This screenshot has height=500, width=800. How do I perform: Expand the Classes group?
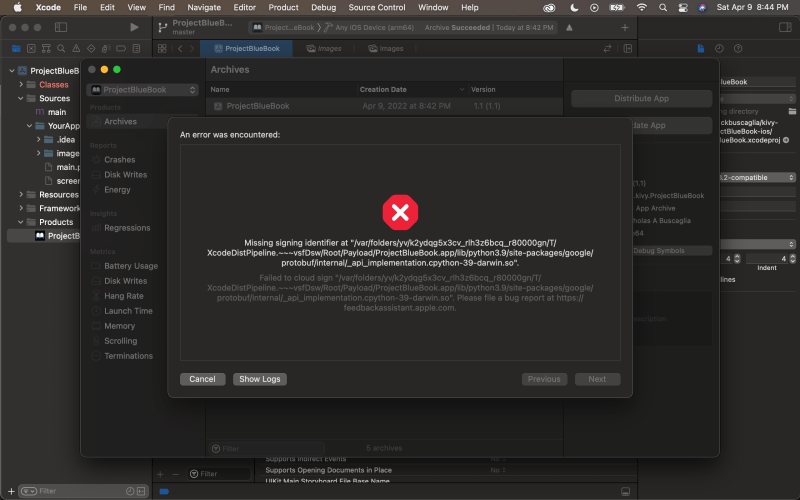point(21,84)
